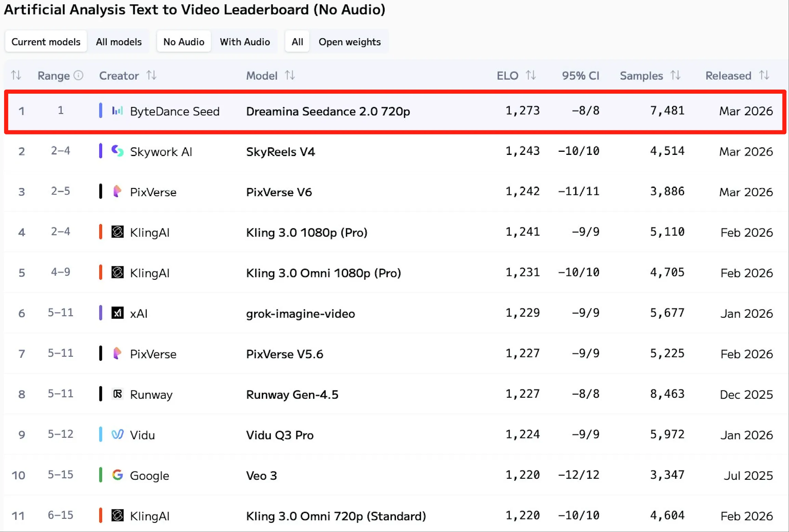Viewport: 789px width, 532px height.
Task: Click Kling 3.0 Omni 1080p (Pro) model name
Action: point(323,273)
